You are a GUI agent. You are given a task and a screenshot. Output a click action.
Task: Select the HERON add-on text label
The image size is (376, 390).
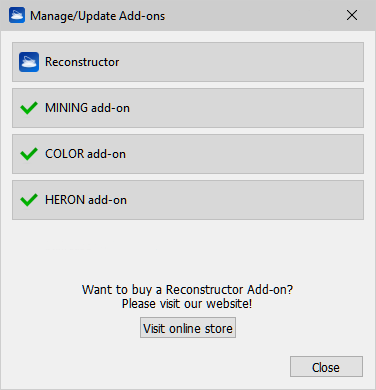click(x=86, y=200)
